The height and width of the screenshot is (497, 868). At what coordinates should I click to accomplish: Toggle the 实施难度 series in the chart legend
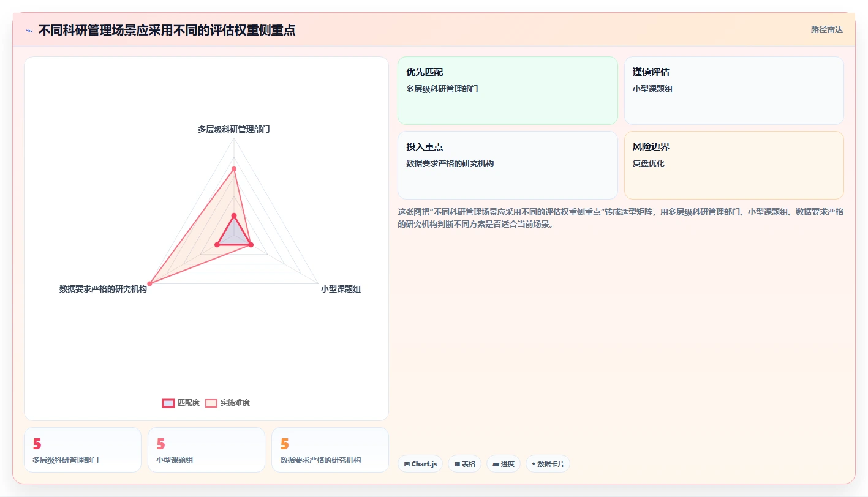tap(228, 403)
